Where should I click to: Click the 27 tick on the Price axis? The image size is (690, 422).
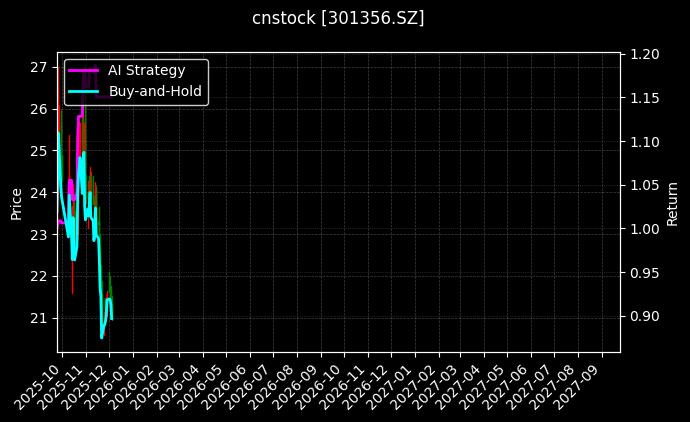point(38,67)
